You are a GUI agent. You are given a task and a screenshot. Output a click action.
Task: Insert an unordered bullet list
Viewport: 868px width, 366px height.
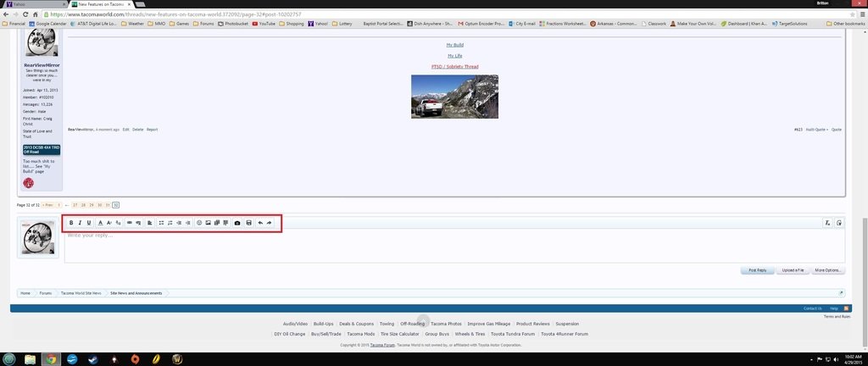click(161, 223)
